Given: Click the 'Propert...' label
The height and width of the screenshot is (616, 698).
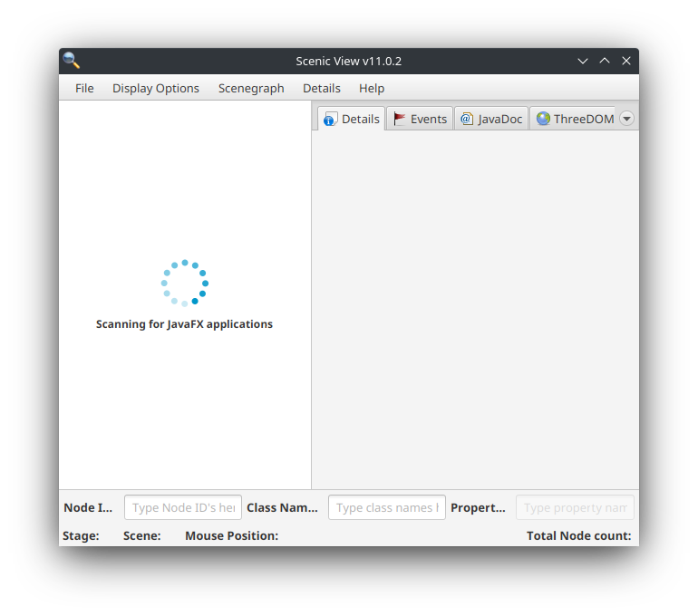Looking at the screenshot, I should [x=478, y=507].
